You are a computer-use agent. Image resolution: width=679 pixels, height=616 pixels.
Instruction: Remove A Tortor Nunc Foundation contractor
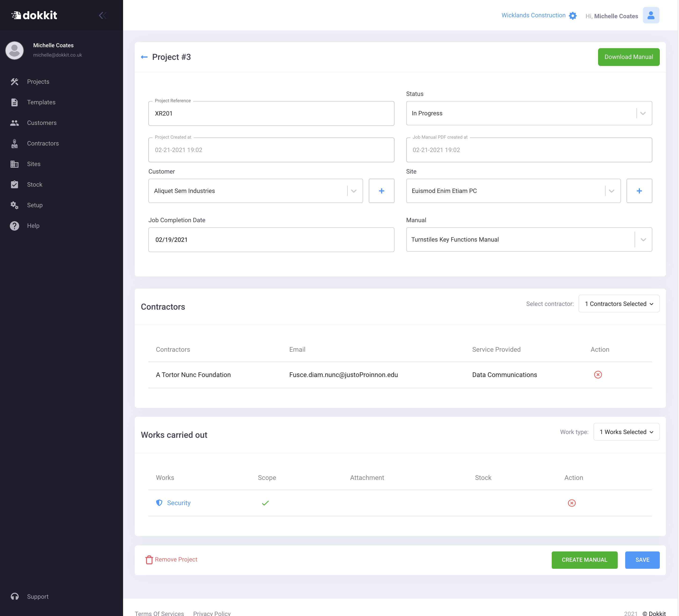pos(598,375)
